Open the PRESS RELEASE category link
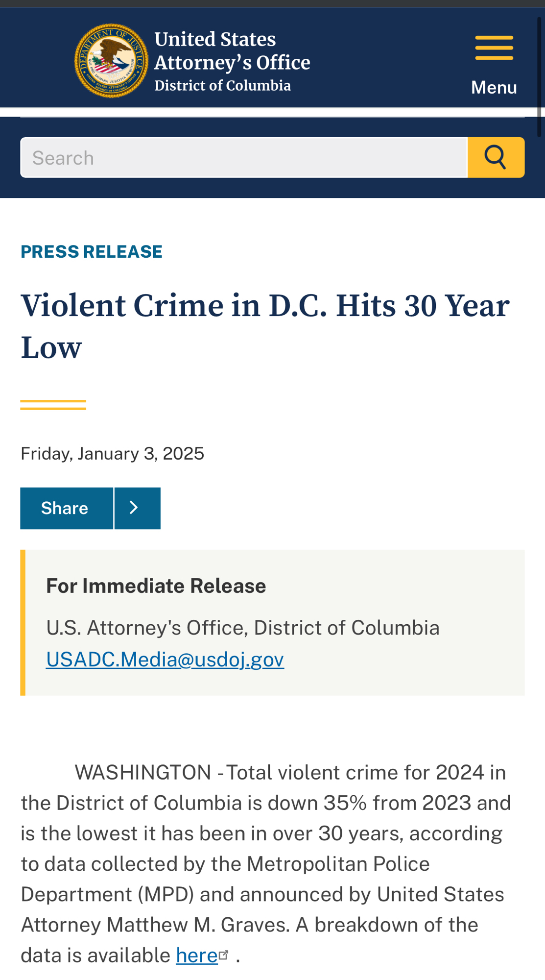This screenshot has width=545, height=980. (92, 251)
